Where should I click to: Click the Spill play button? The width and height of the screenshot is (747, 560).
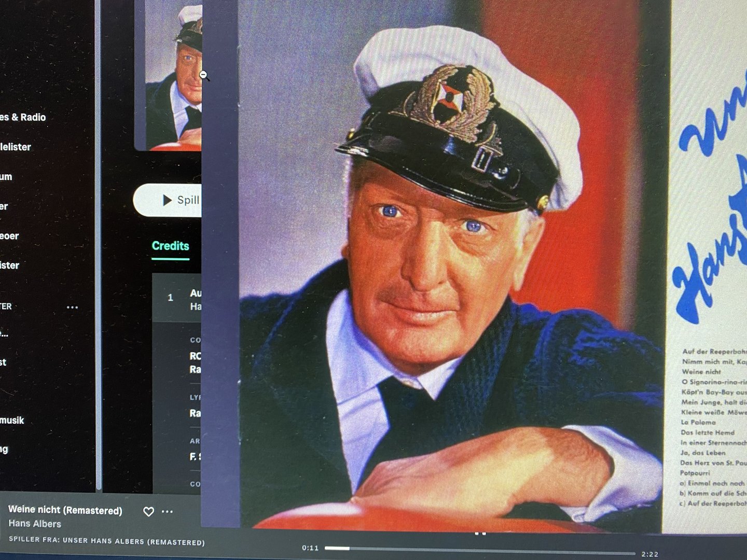click(x=168, y=200)
